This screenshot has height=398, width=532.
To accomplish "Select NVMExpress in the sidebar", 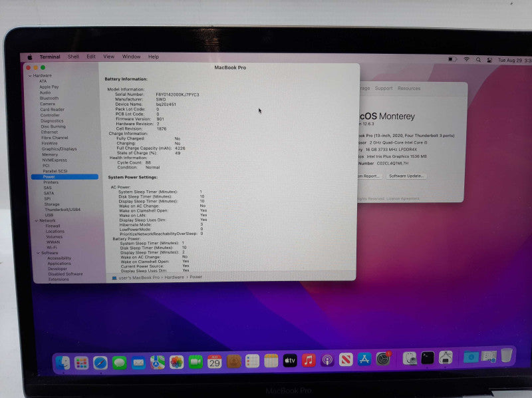I will point(55,160).
